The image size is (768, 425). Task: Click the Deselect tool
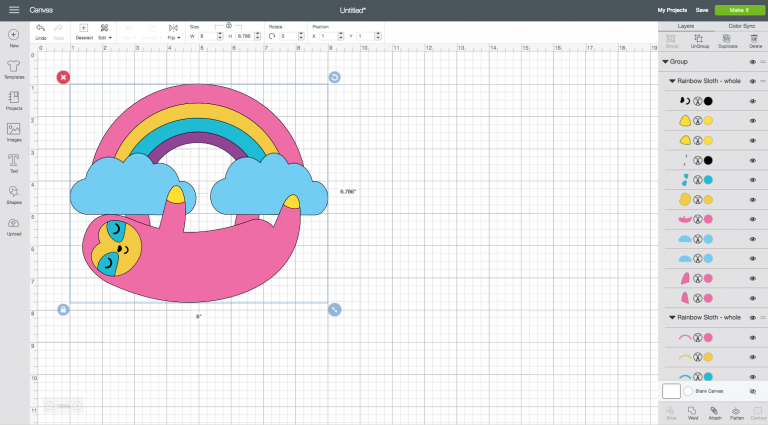click(x=84, y=32)
